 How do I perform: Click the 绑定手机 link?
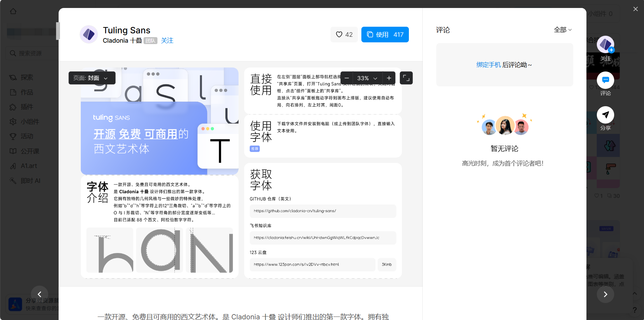click(489, 65)
